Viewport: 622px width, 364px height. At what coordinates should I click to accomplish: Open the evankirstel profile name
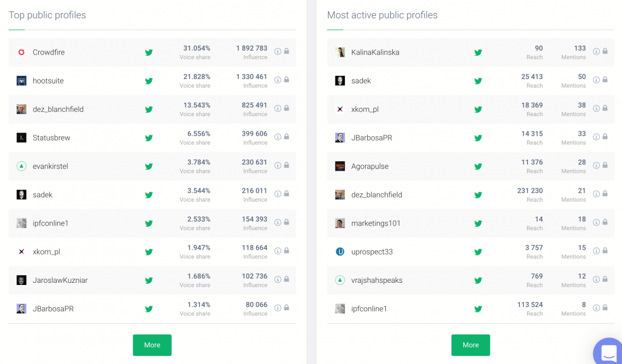click(x=50, y=166)
